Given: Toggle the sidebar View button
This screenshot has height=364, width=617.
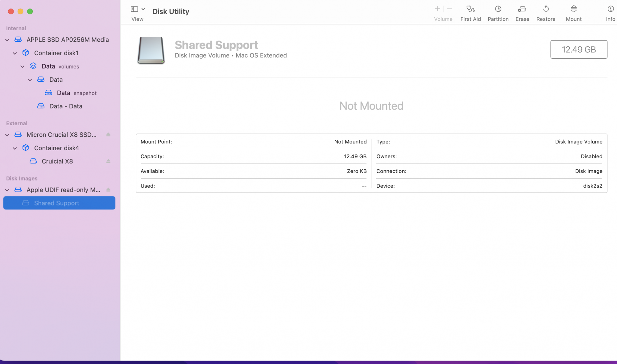Looking at the screenshot, I should pyautogui.click(x=134, y=9).
